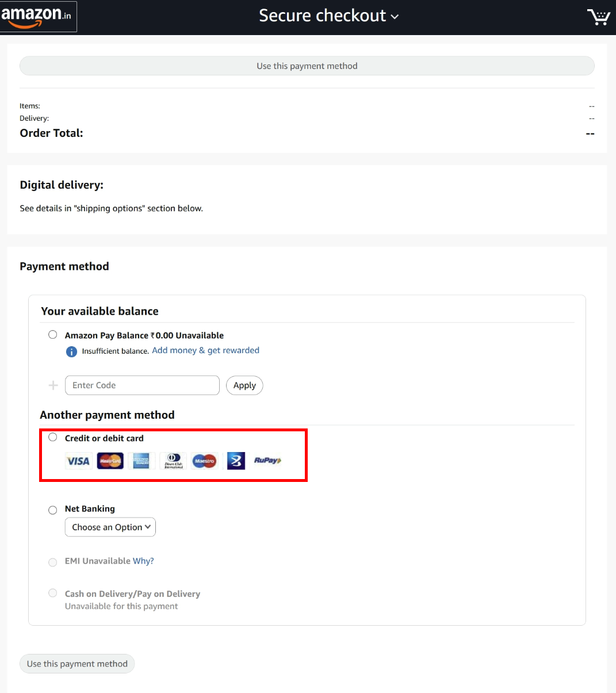Click Unavailable for this payment text
Screen dimensions: 616x693
click(x=121, y=606)
